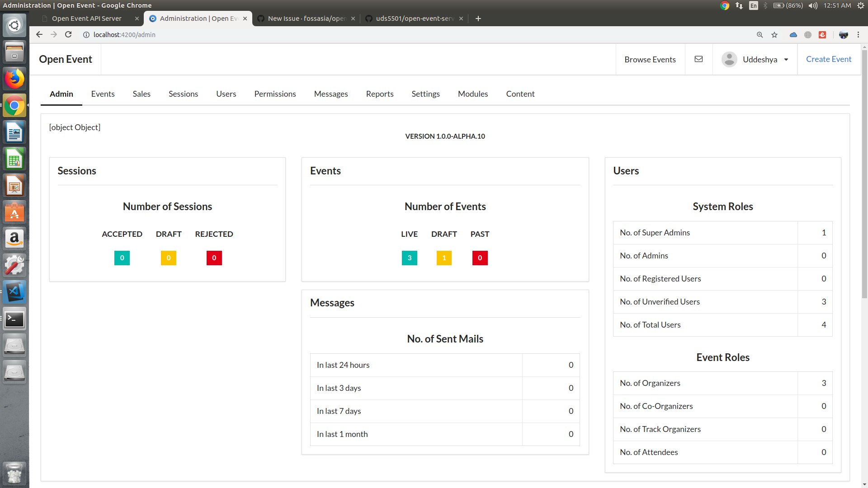Open Visual Studio Code from dock

pyautogui.click(x=14, y=292)
